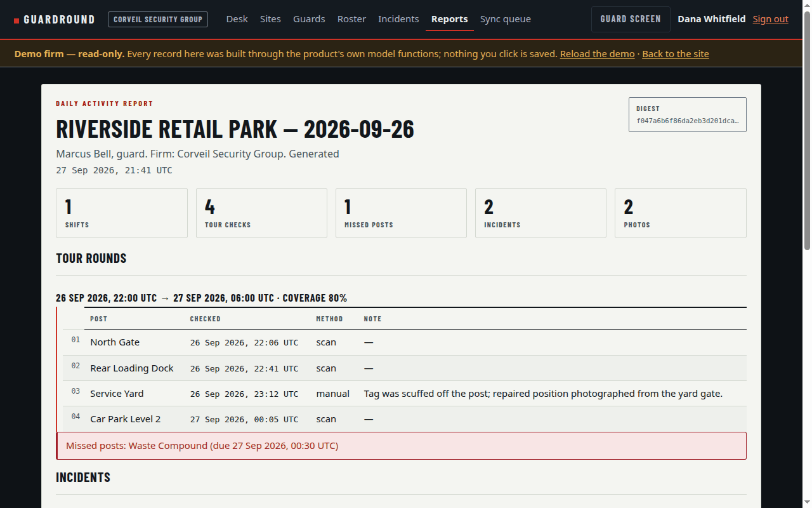Open the Incidents nav item

point(398,19)
